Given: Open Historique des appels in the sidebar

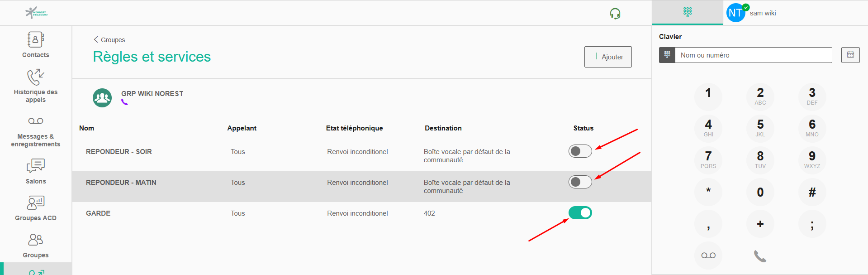Looking at the screenshot, I should pyautogui.click(x=36, y=86).
